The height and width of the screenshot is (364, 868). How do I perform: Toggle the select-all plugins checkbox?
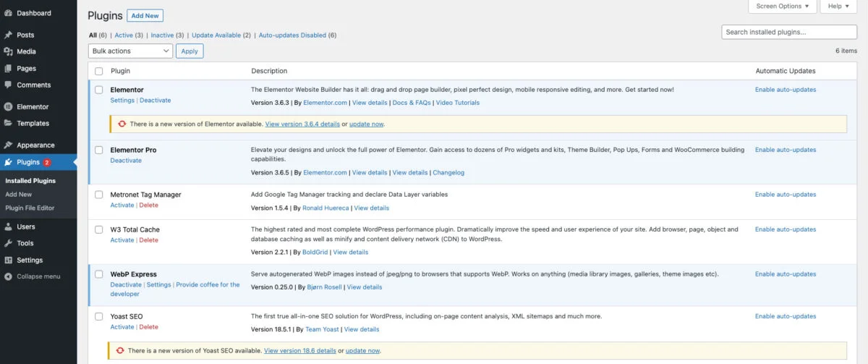coord(99,71)
